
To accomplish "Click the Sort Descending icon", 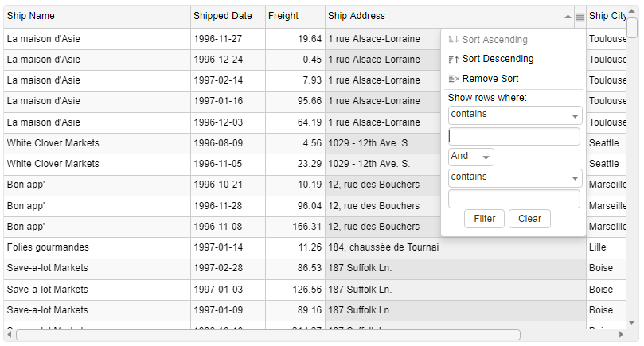I will pyautogui.click(x=454, y=59).
